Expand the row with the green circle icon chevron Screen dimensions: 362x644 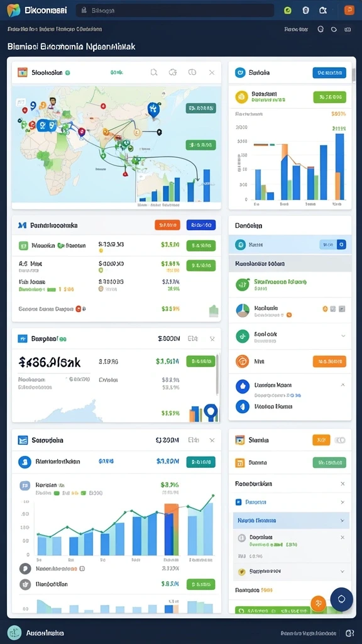coord(343,336)
